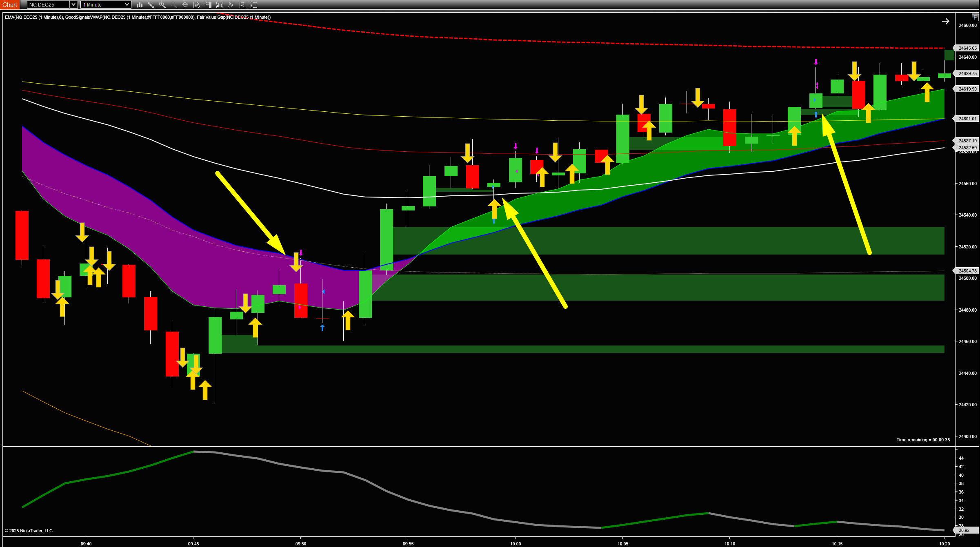980x547 pixels.
Task: Toggle the Data Box display icon
Action: [x=196, y=5]
